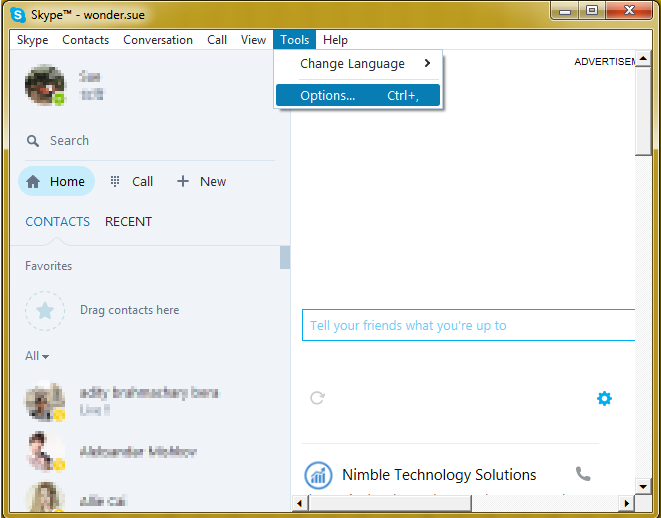This screenshot has height=518, width=661.
Task: Click contact list scrollbar thumb
Action: pos(285,257)
